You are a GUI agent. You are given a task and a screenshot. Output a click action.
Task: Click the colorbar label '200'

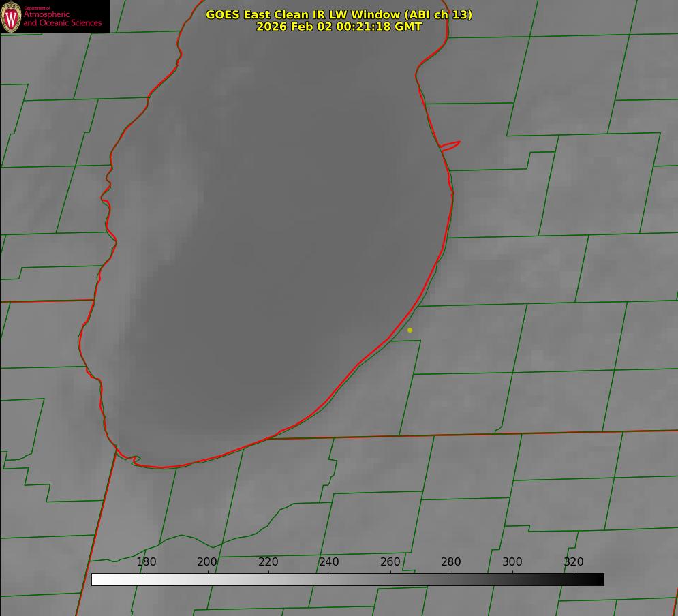207,561
